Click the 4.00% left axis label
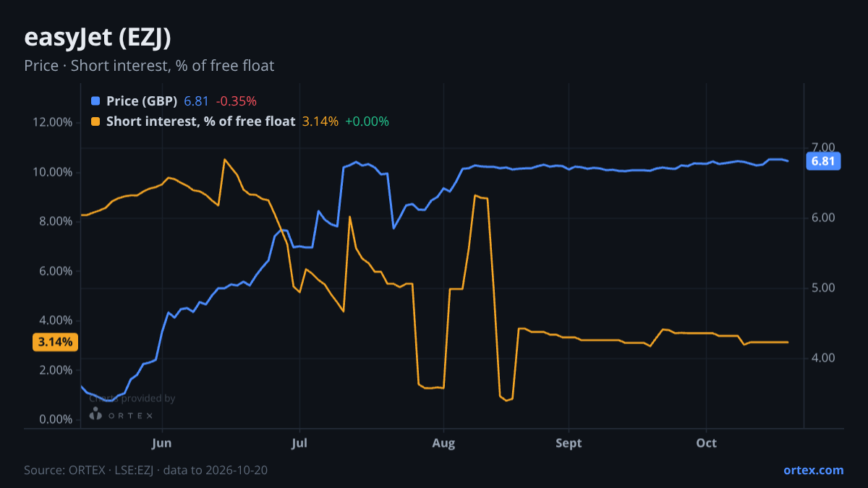The image size is (868, 488). pyautogui.click(x=55, y=320)
